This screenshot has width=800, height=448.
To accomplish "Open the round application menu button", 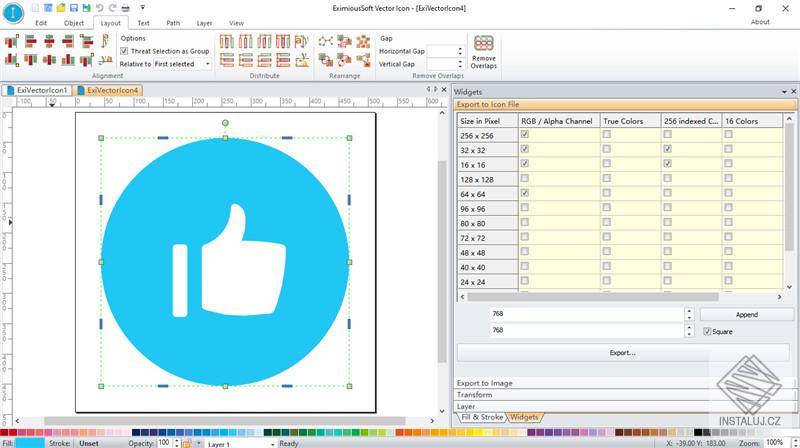I will coord(13,13).
